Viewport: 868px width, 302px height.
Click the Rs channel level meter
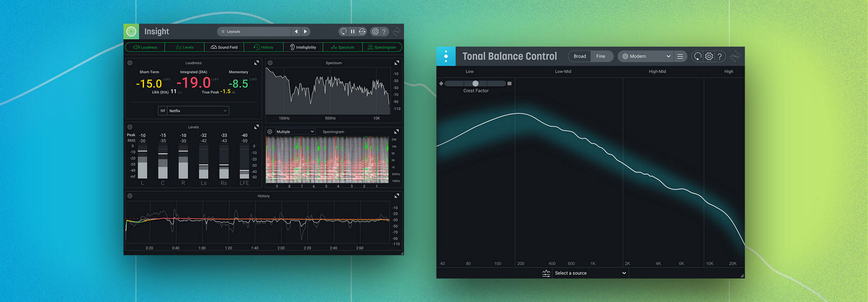coord(224,162)
